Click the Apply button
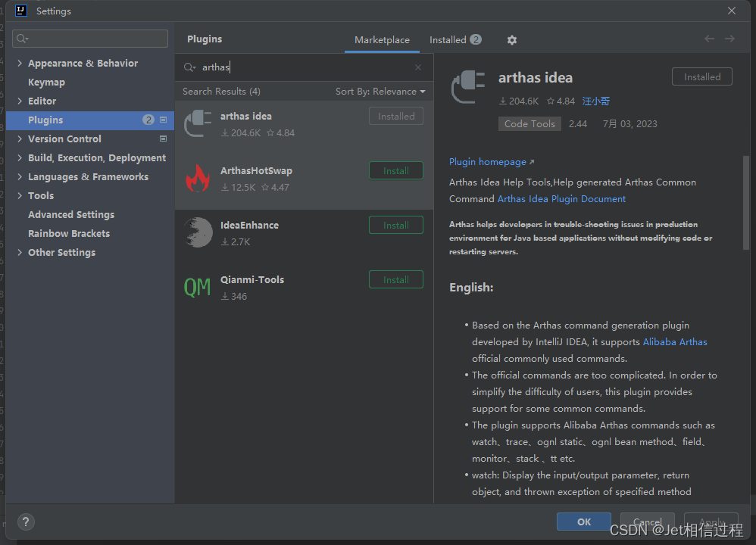Viewport: 756px width, 545px height. pos(711,522)
